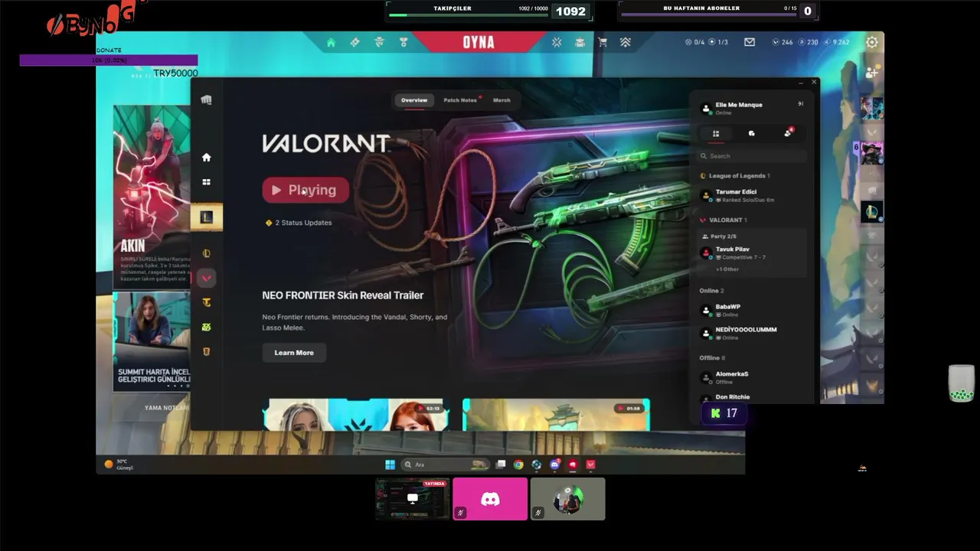Screen dimensions: 980x551
Task: Open the video thumbnail showing 52:13
Action: pyautogui.click(x=356, y=415)
